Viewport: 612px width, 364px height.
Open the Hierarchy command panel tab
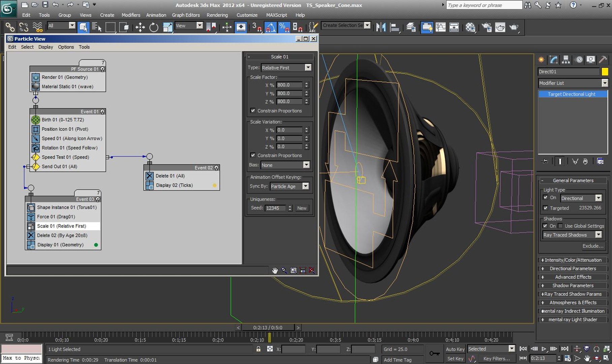566,60
